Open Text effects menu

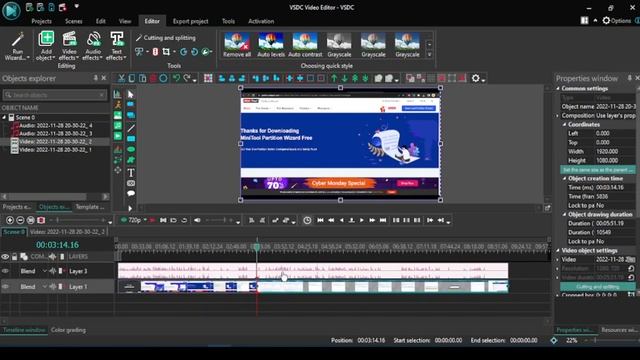pyautogui.click(x=116, y=46)
